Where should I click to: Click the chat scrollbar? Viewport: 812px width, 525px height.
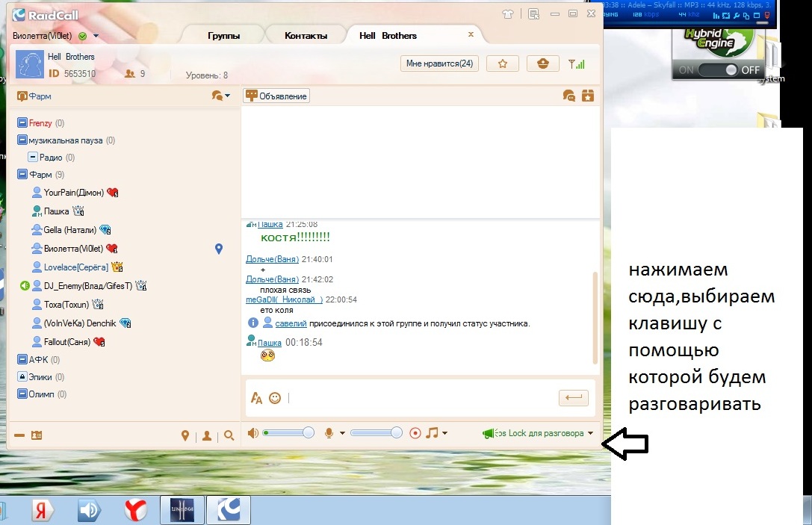[595, 318]
